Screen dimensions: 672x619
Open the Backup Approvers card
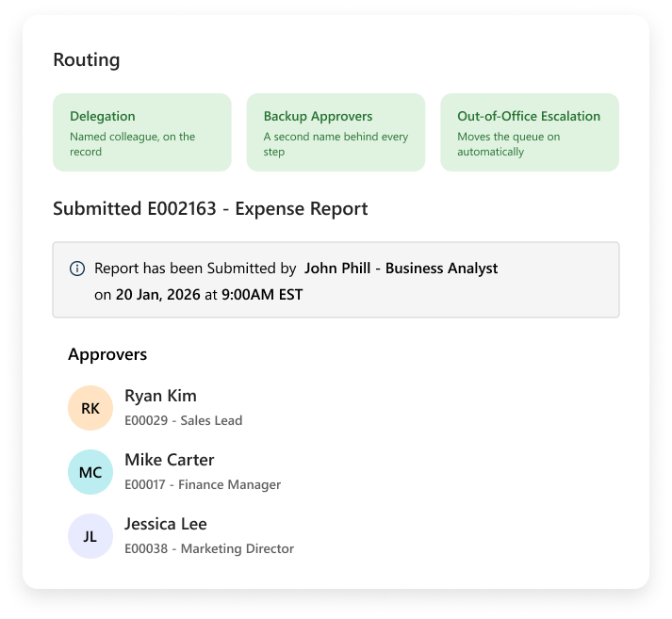(336, 132)
